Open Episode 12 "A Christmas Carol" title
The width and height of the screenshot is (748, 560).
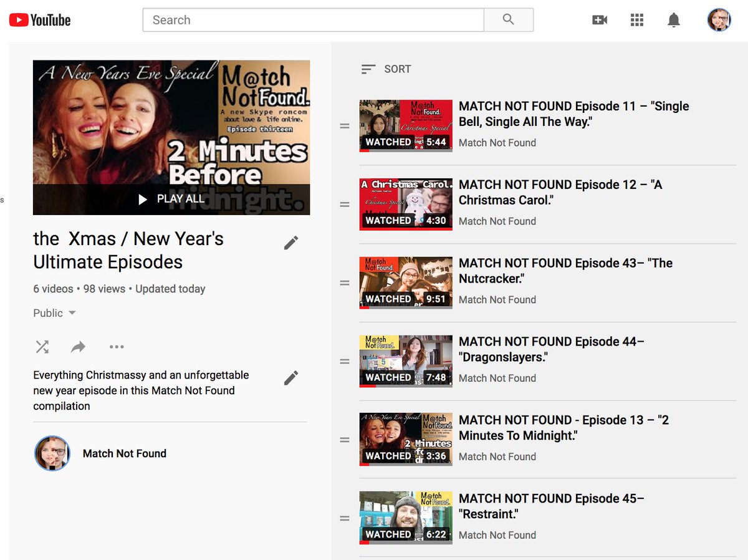pyautogui.click(x=560, y=193)
